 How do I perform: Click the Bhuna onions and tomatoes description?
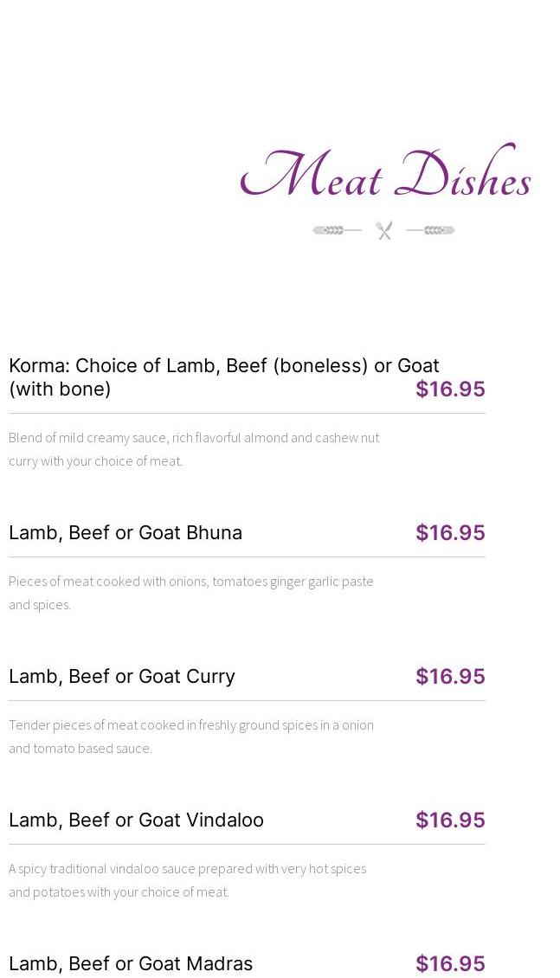click(191, 592)
